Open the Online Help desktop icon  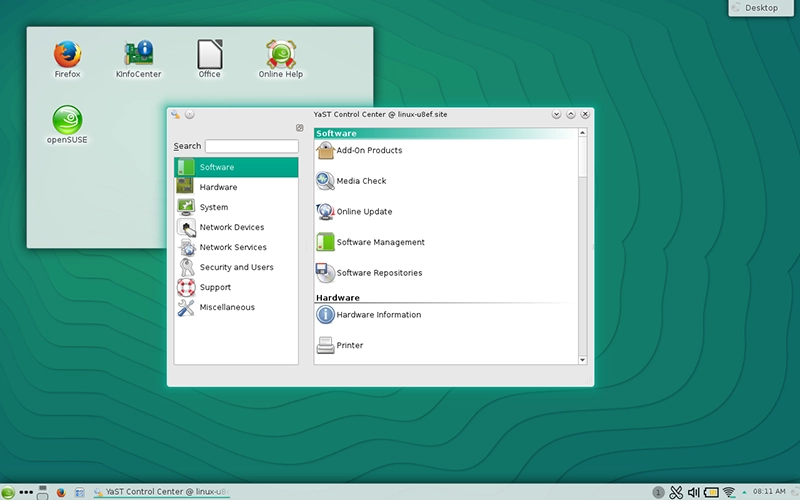click(x=281, y=59)
